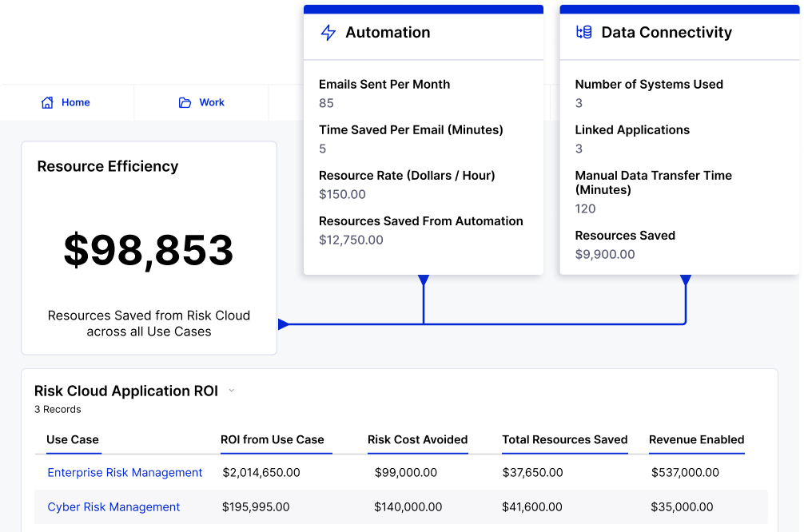Sort by the Risk Cost Avoided header
The image size is (804, 532).
tap(417, 440)
